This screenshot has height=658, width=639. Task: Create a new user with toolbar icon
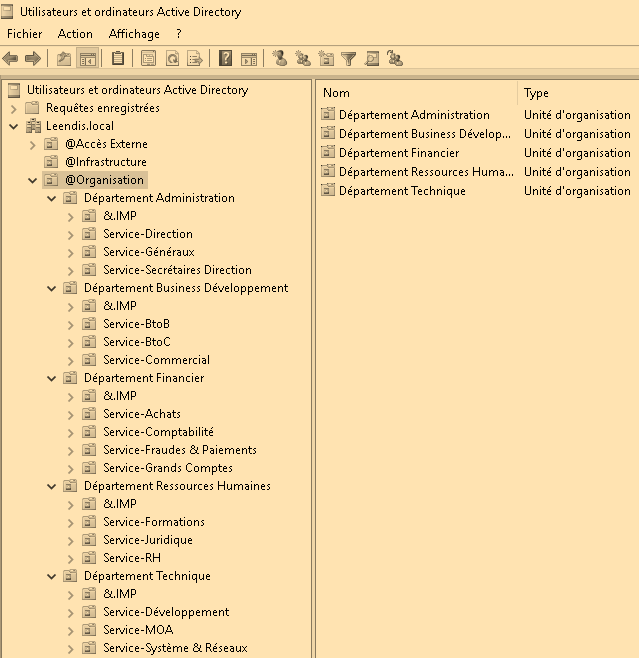click(x=280, y=58)
